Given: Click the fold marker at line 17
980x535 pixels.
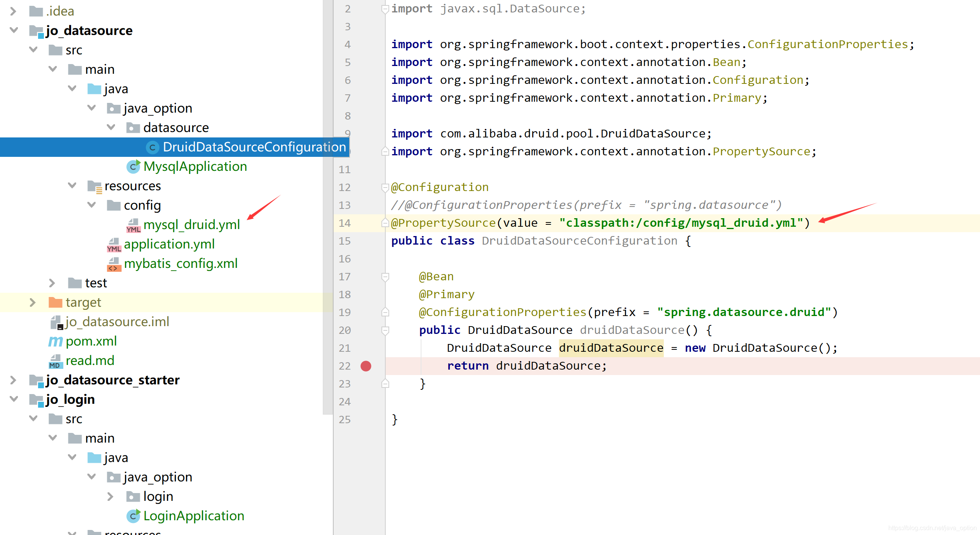Looking at the screenshot, I should click(385, 277).
